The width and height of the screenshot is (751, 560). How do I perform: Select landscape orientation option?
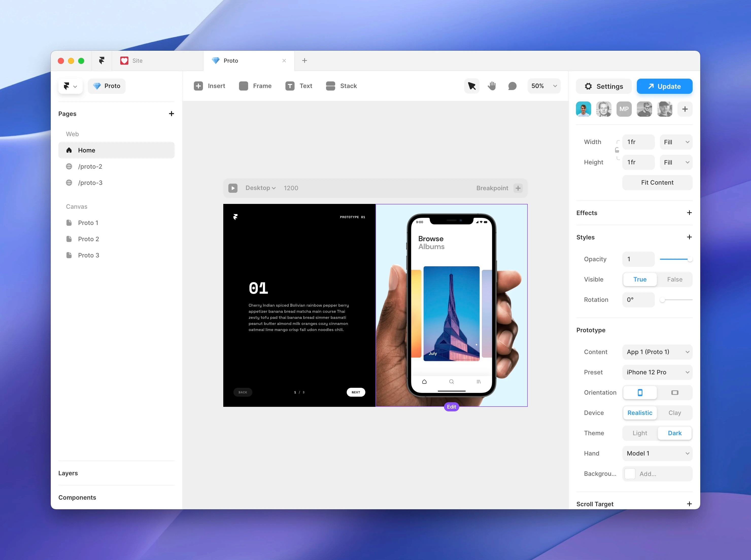point(674,393)
